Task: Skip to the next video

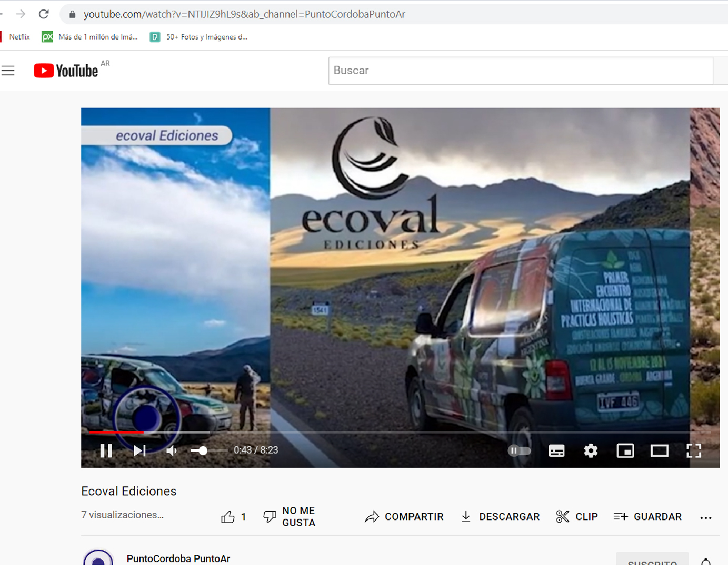Action: coord(139,450)
